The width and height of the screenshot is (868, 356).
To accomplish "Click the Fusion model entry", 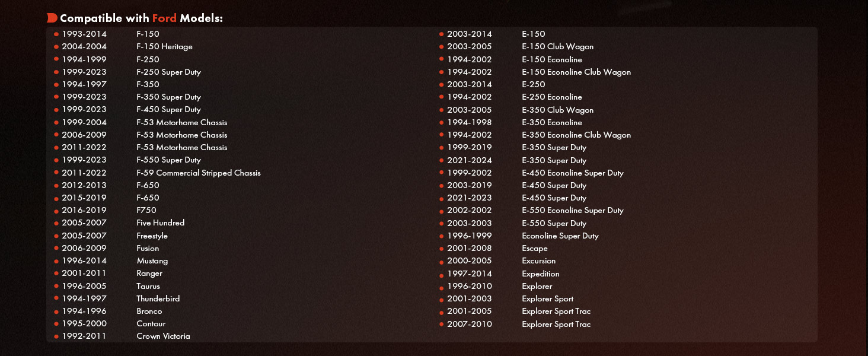I will click(x=148, y=248).
